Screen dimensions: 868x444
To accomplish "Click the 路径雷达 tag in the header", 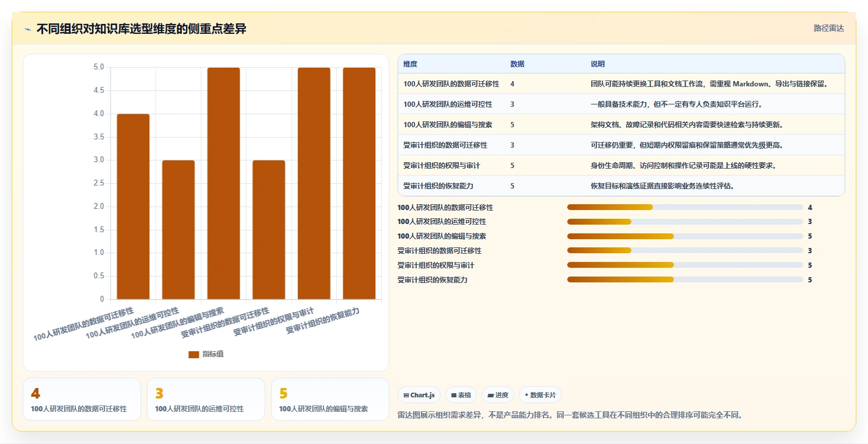I will click(x=829, y=28).
